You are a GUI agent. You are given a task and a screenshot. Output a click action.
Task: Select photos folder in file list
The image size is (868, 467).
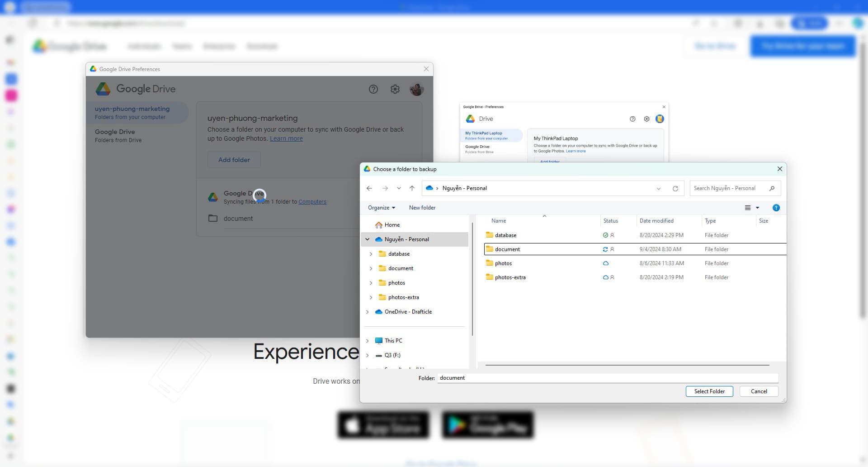point(503,263)
